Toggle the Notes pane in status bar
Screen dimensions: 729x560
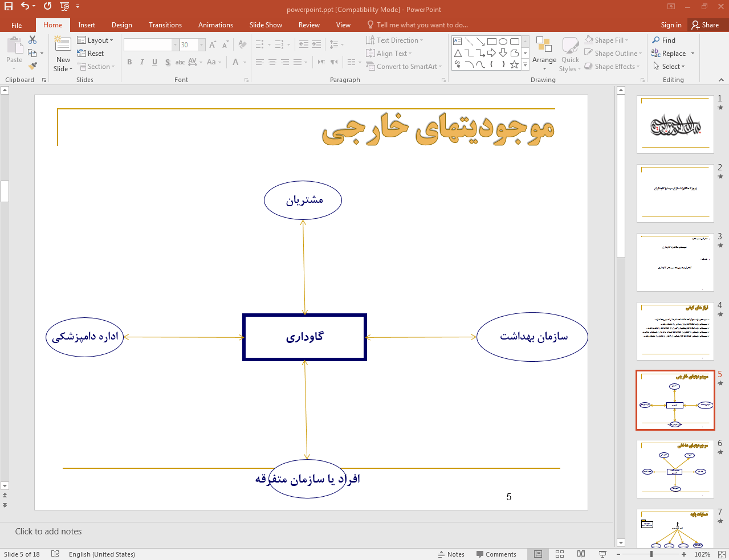click(451, 554)
